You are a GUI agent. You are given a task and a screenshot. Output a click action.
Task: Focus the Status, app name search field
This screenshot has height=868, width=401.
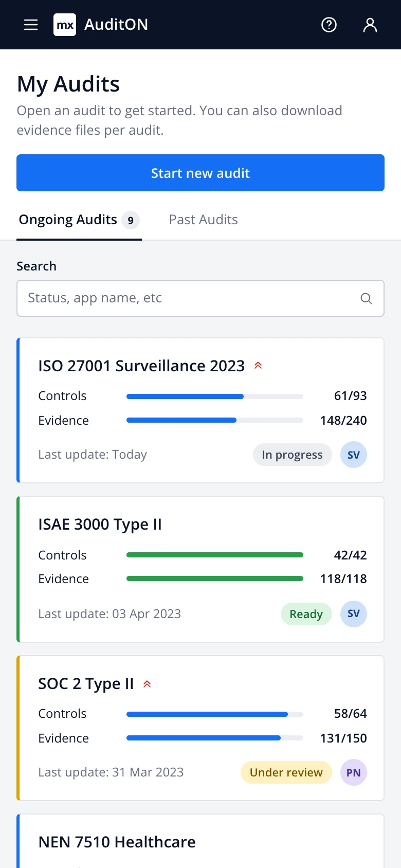tap(200, 298)
